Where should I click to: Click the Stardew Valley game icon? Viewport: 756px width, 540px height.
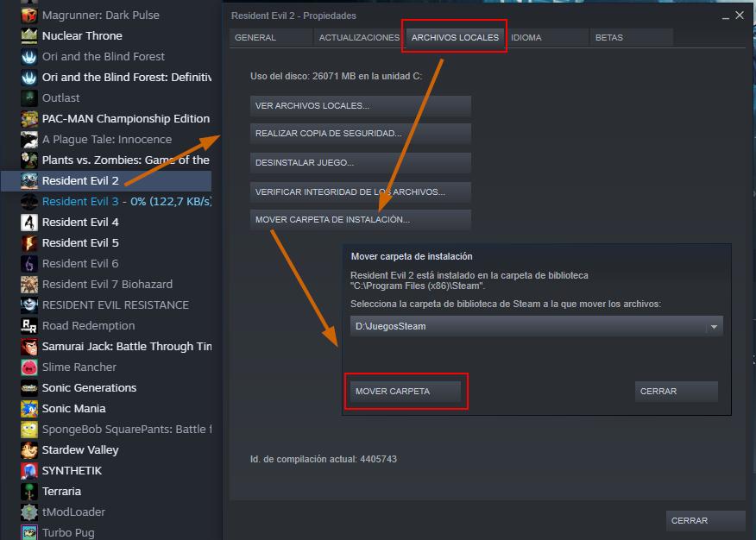(29, 450)
